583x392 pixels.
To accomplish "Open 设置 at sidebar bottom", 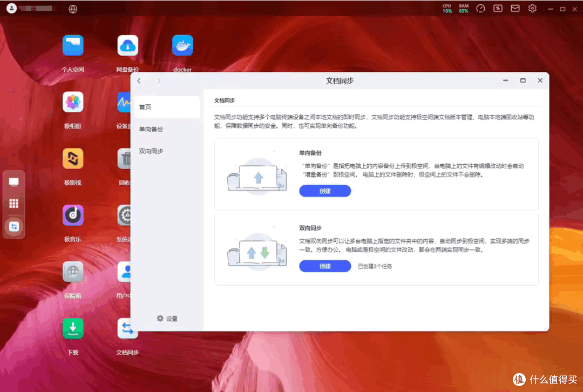I will (167, 319).
